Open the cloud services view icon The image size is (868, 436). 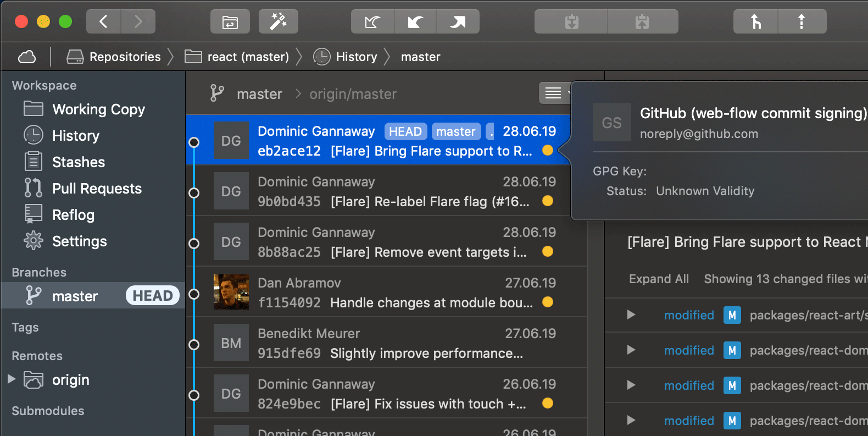point(27,57)
